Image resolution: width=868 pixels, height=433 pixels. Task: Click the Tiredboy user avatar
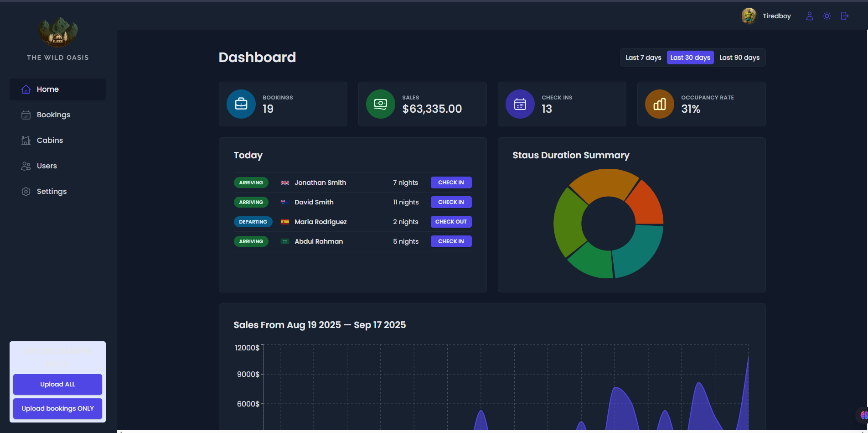[x=749, y=16]
